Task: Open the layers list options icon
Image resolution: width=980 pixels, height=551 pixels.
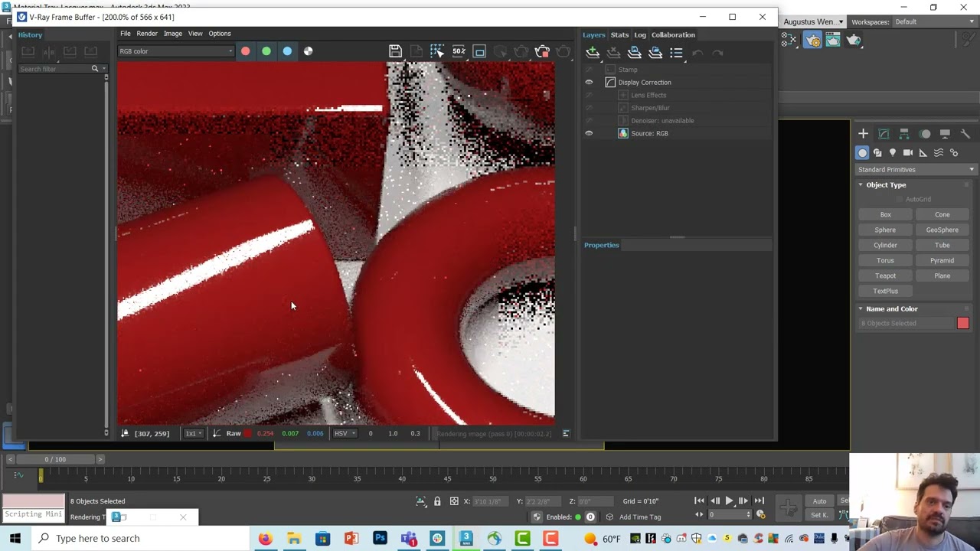Action: (676, 53)
